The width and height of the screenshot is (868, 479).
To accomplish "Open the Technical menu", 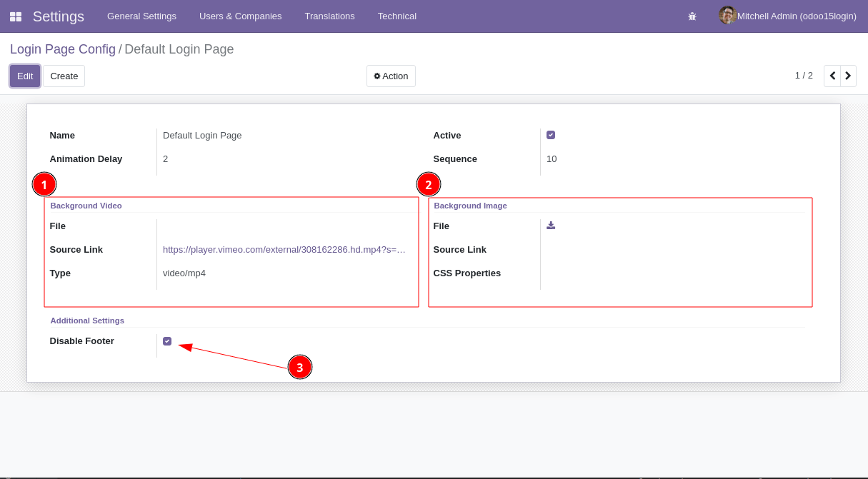I will [x=396, y=16].
